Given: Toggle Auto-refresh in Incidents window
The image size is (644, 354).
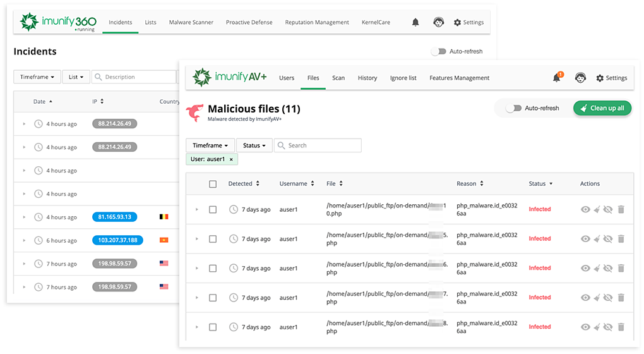Looking at the screenshot, I should coord(438,51).
